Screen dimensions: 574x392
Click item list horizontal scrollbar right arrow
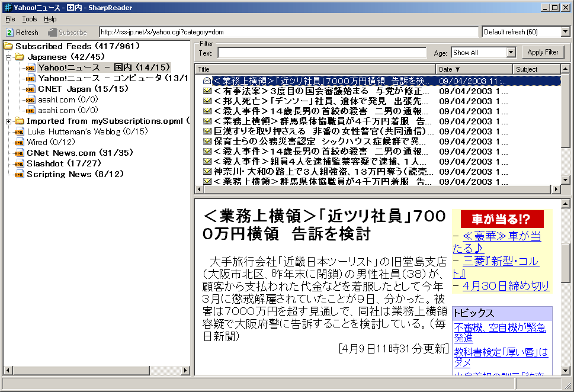(556, 189)
